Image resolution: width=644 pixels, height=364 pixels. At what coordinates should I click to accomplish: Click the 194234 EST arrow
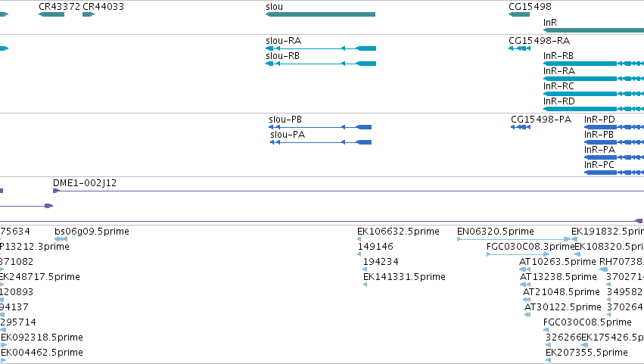coord(365,269)
